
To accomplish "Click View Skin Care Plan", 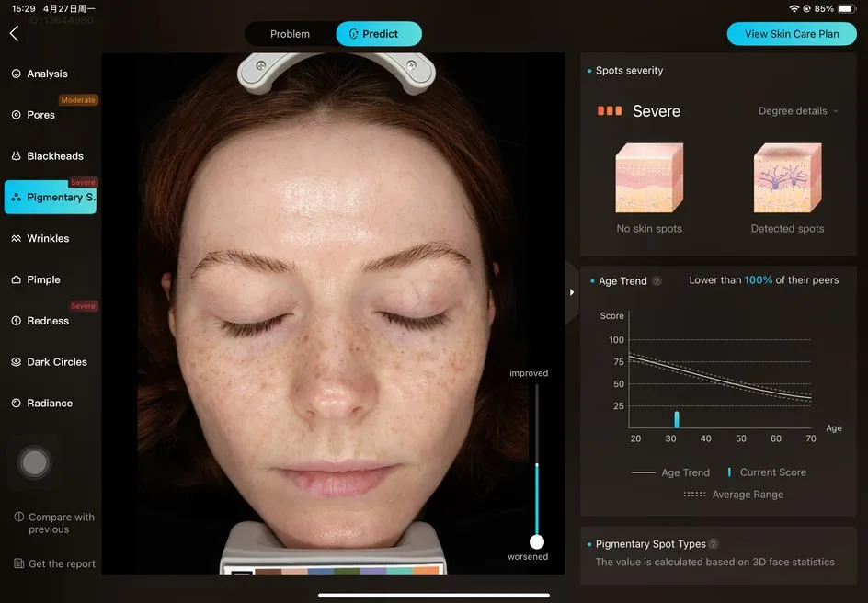I will tap(792, 34).
